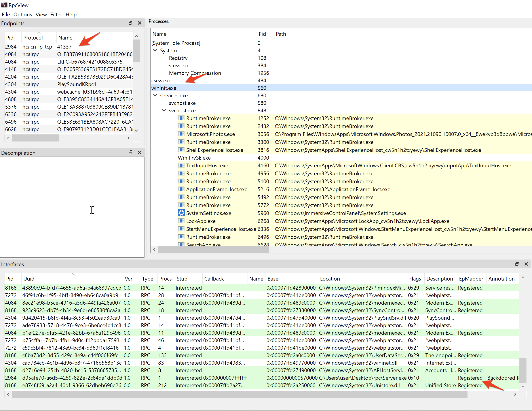Click the Microsoft.Photos.exe process icon

(x=181, y=134)
